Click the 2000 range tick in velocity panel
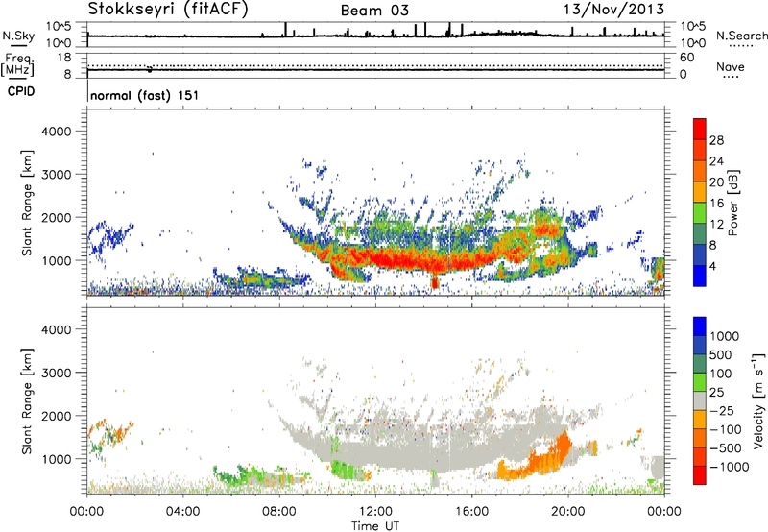The height and width of the screenshot is (532, 768). click(57, 416)
